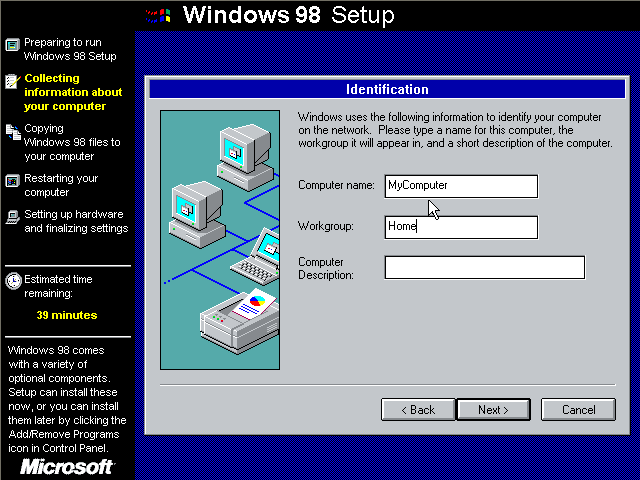This screenshot has height=480, width=640.
Task: Click the 'Computer Description:' label
Action: [x=326, y=268]
